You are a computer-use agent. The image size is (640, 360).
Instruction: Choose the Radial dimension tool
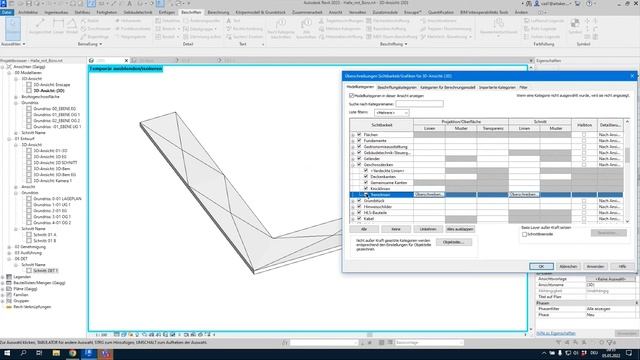90,20
